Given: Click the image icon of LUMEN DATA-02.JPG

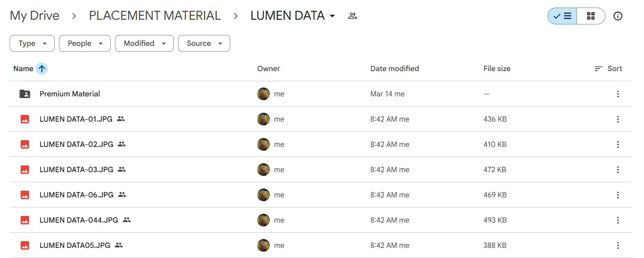Looking at the screenshot, I should point(25,144).
